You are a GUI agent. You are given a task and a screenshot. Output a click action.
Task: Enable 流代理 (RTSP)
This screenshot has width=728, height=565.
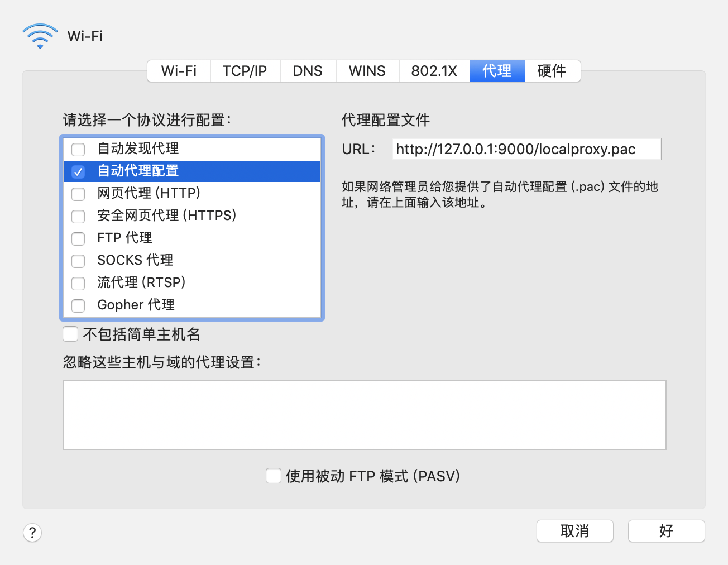click(78, 283)
